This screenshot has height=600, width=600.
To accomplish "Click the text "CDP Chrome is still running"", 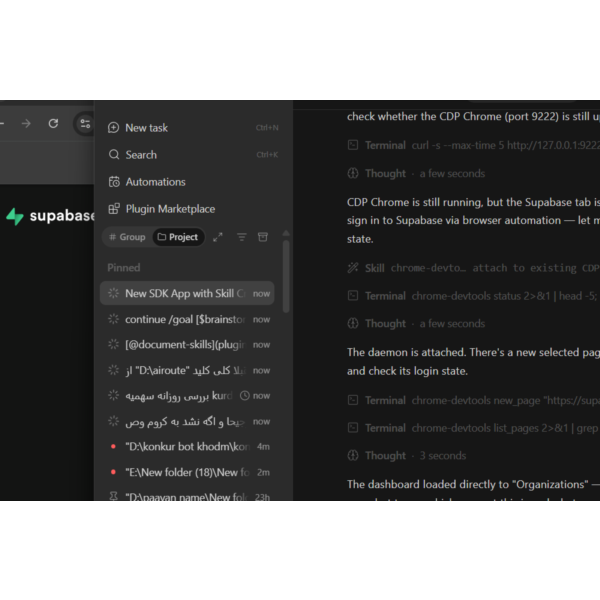I will [414, 202].
